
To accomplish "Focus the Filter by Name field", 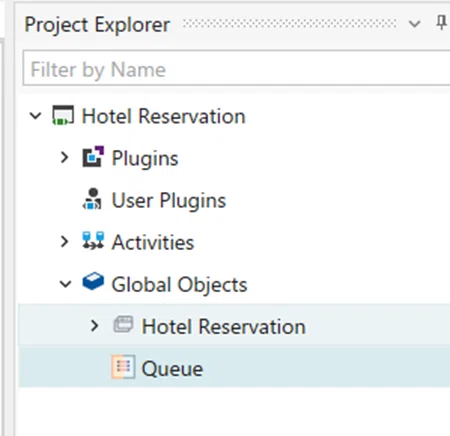I will click(236, 68).
